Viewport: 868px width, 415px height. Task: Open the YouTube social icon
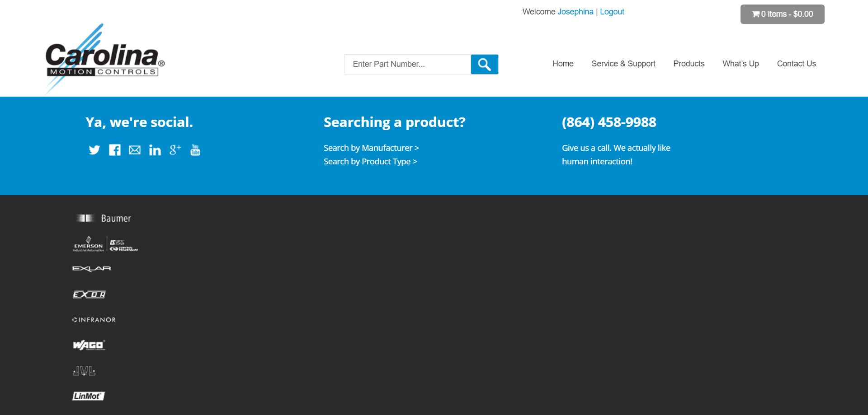point(195,150)
